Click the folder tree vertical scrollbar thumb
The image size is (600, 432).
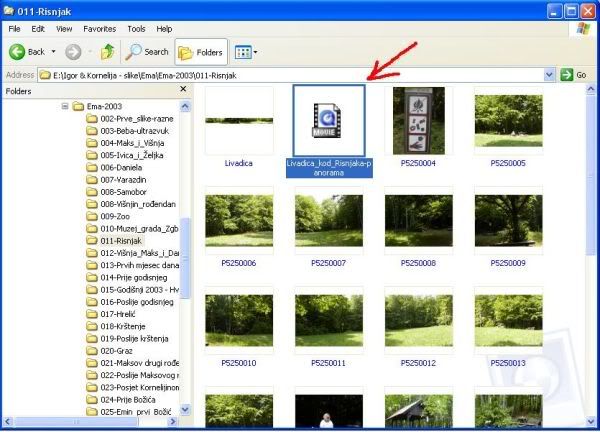(x=185, y=258)
